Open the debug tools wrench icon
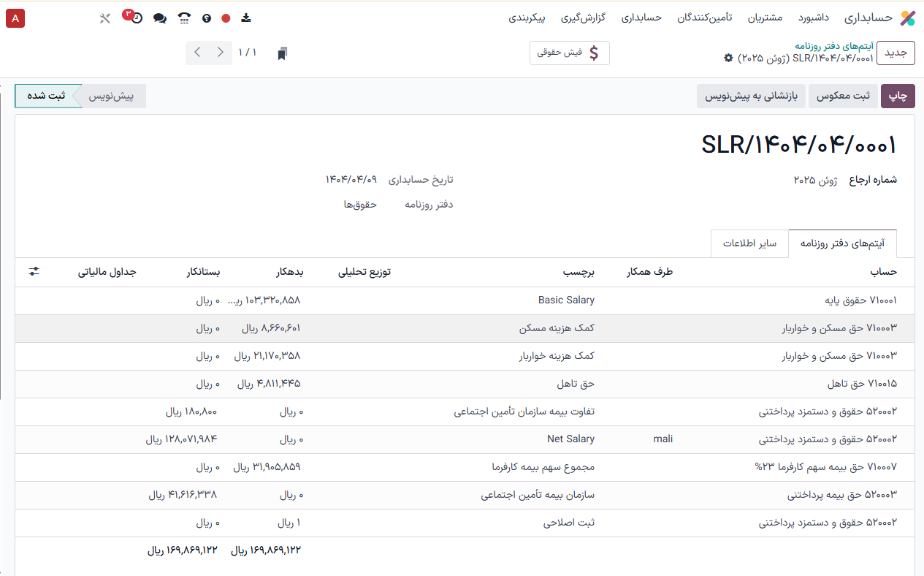 [x=105, y=18]
